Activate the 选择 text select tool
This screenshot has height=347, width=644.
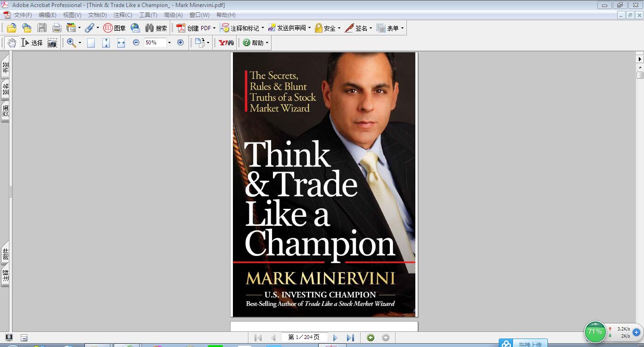click(x=32, y=43)
